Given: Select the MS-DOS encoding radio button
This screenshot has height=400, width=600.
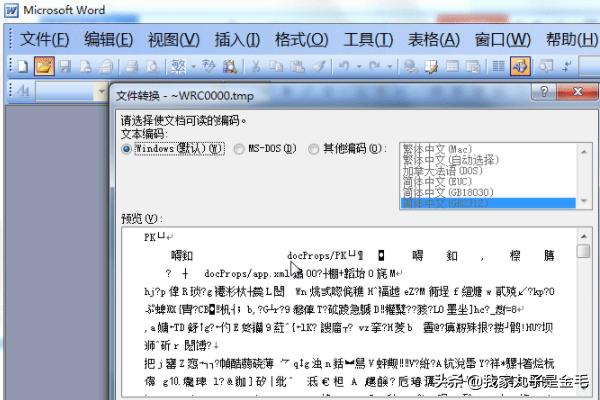Looking at the screenshot, I should pyautogui.click(x=239, y=148).
